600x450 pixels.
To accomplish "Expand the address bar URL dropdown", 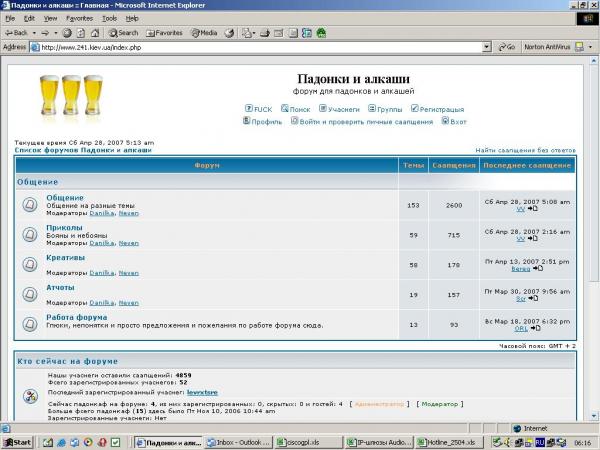I will point(486,46).
